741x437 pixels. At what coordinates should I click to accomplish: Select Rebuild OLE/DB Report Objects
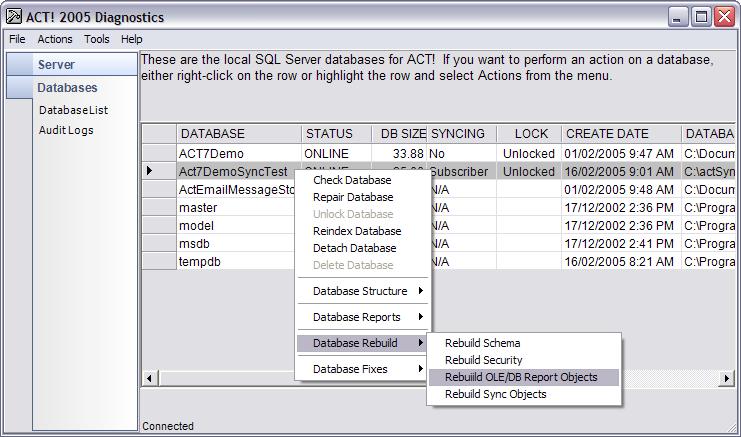[x=524, y=377]
